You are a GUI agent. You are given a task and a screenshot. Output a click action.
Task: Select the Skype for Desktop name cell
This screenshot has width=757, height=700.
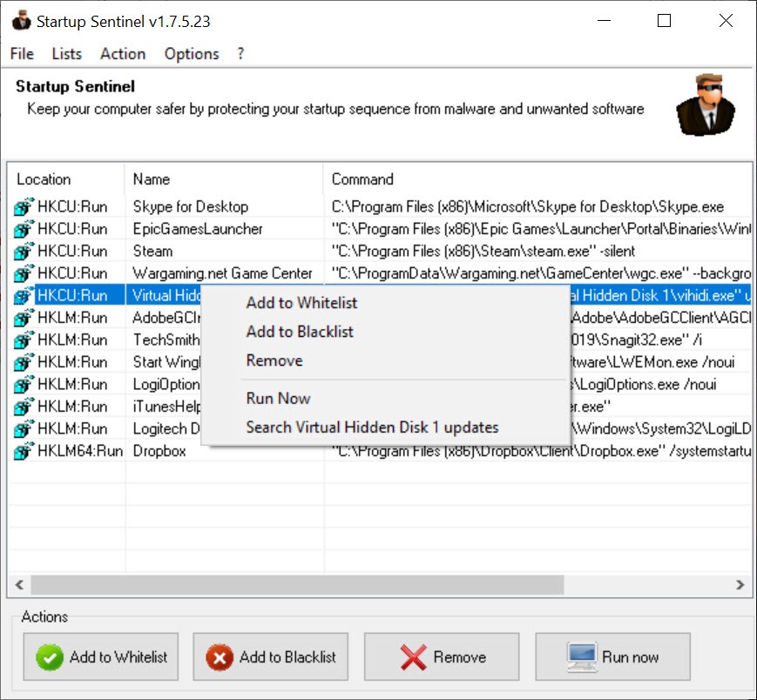190,206
